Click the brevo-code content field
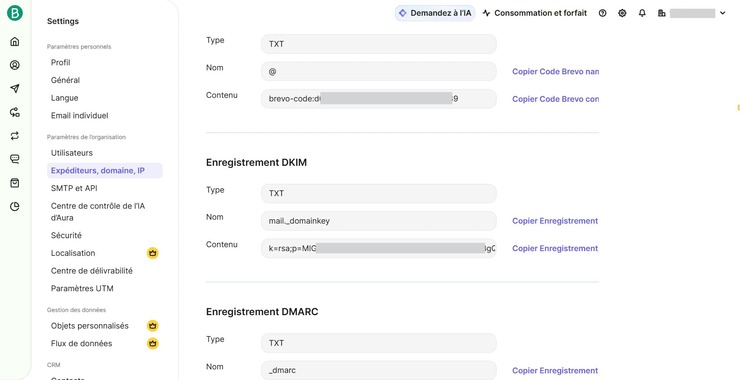 coord(378,99)
